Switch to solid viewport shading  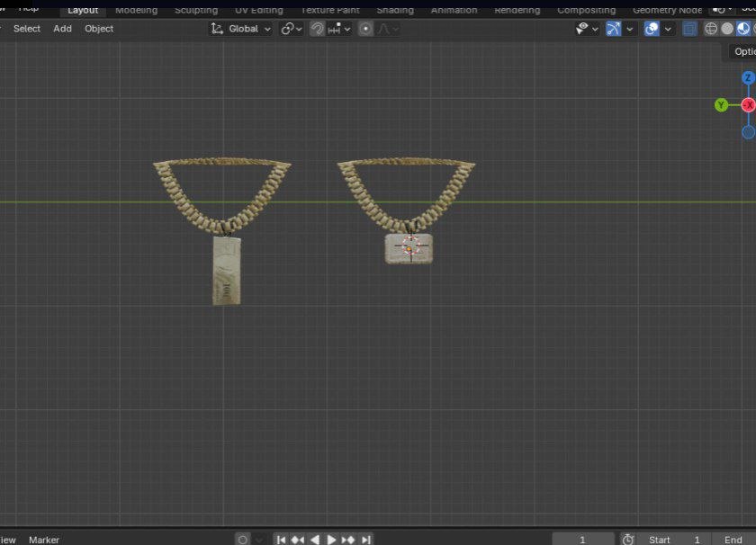click(x=727, y=29)
